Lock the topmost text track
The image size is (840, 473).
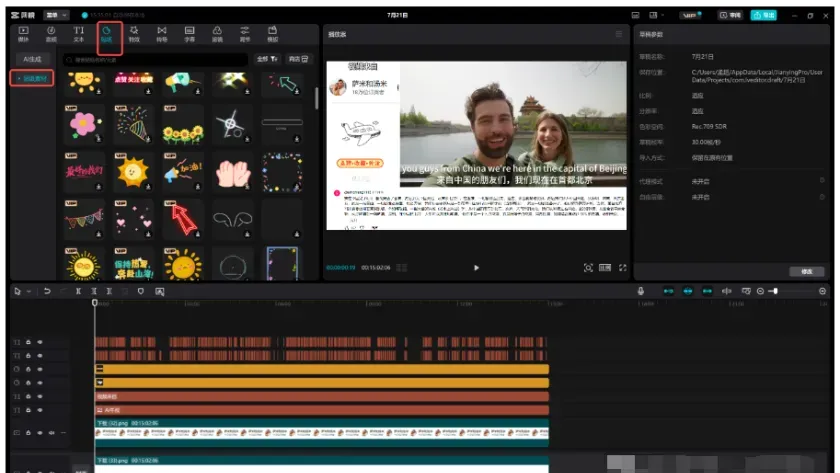pos(28,342)
